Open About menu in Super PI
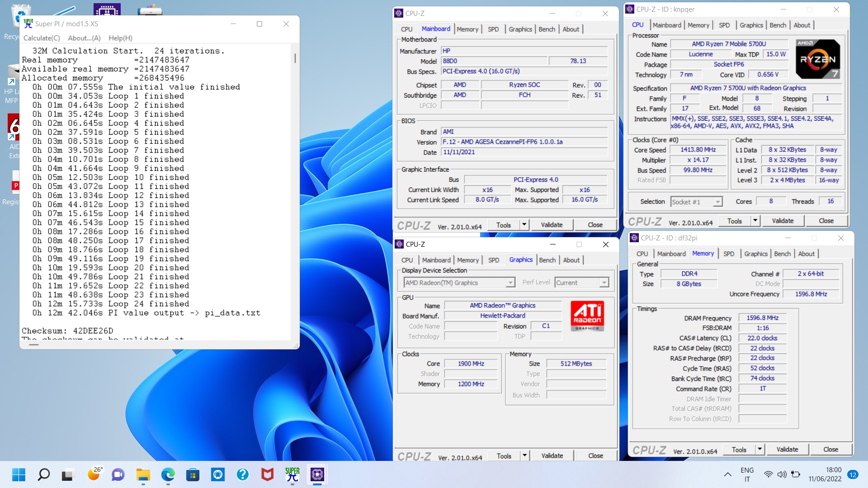Viewport: 868px width, 488px height. [84, 38]
